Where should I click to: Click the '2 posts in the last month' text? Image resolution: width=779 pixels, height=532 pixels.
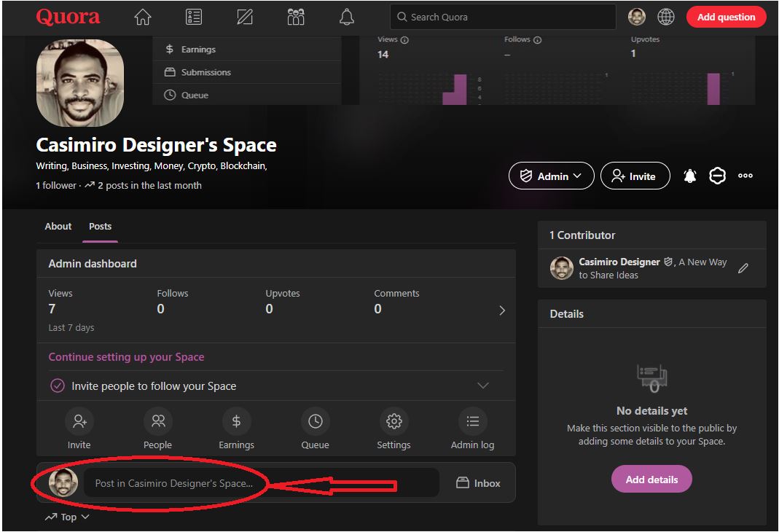149,185
